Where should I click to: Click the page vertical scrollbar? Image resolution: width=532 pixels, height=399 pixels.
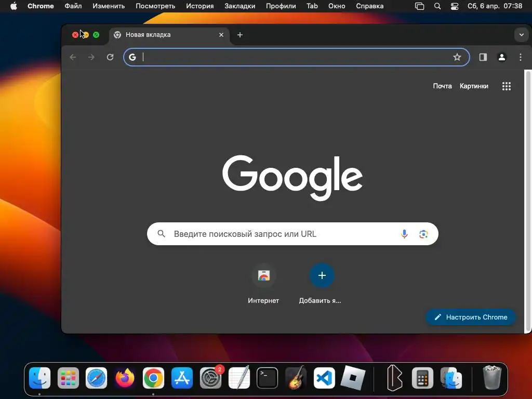528,202
